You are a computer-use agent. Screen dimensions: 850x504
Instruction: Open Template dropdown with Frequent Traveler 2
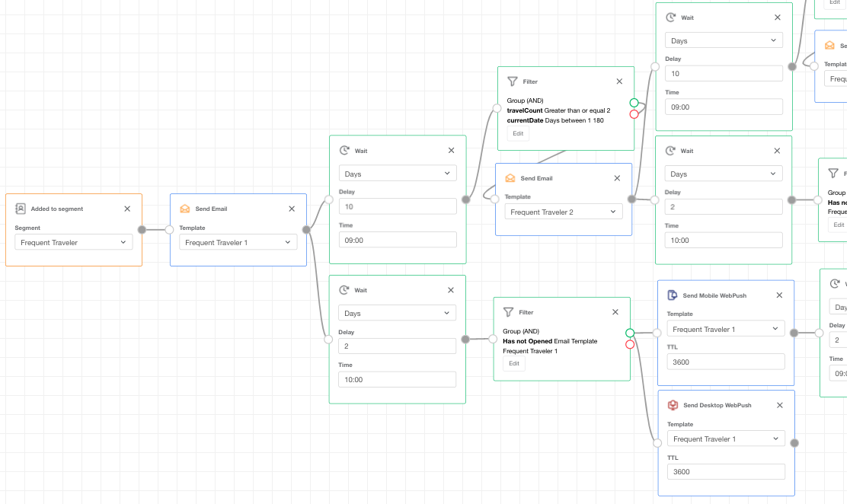pyautogui.click(x=563, y=212)
